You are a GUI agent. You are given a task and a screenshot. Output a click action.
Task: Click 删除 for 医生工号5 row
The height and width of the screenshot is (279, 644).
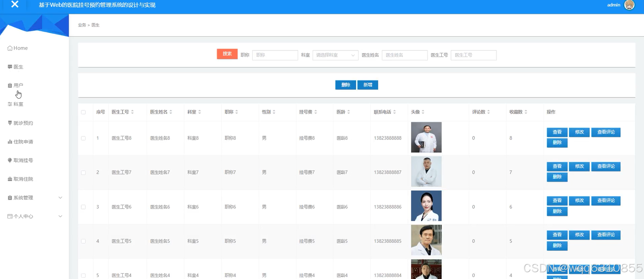557,245
